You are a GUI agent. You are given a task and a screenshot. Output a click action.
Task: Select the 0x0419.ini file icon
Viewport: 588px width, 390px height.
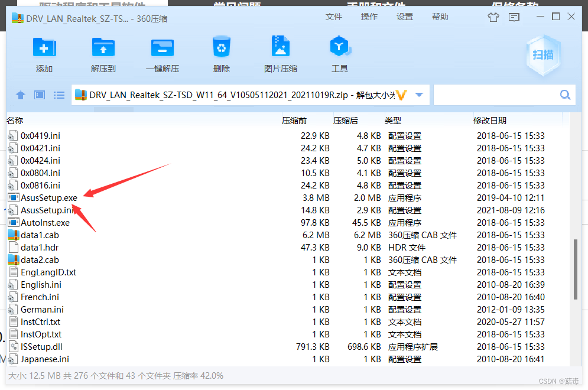click(x=13, y=136)
